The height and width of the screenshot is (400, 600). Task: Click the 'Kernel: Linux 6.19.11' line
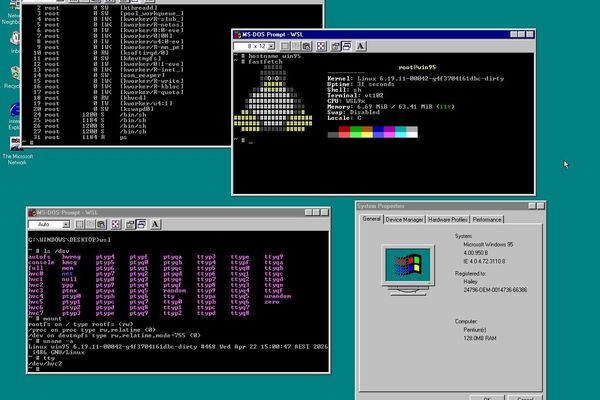click(416, 78)
